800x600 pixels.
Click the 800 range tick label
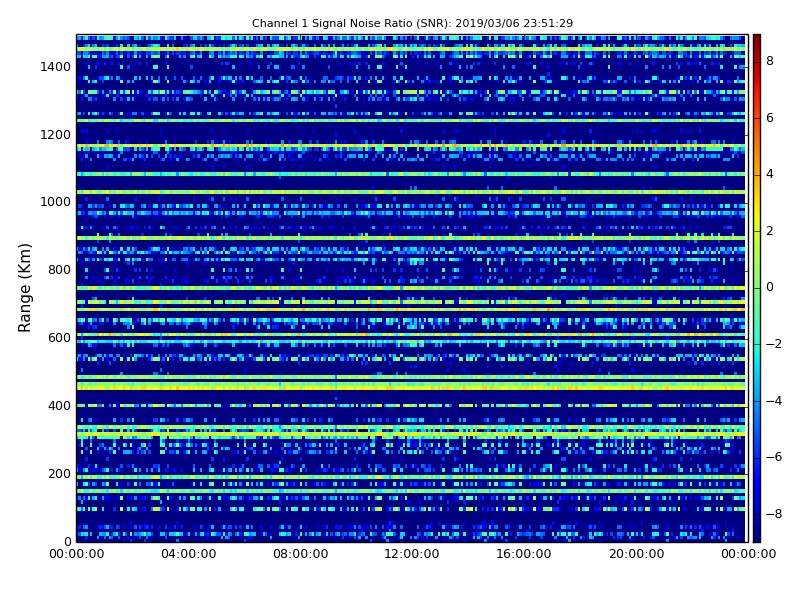[59, 270]
